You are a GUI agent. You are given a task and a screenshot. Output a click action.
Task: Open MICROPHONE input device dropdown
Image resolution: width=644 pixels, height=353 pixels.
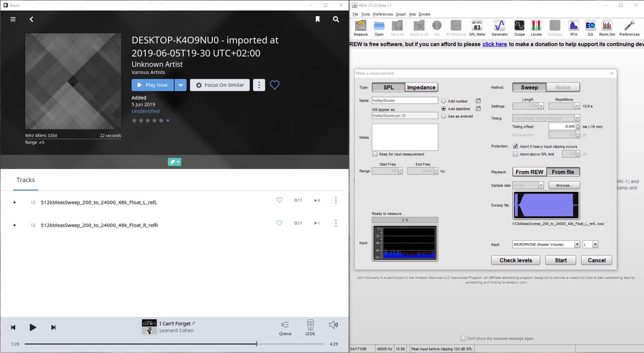(577, 244)
